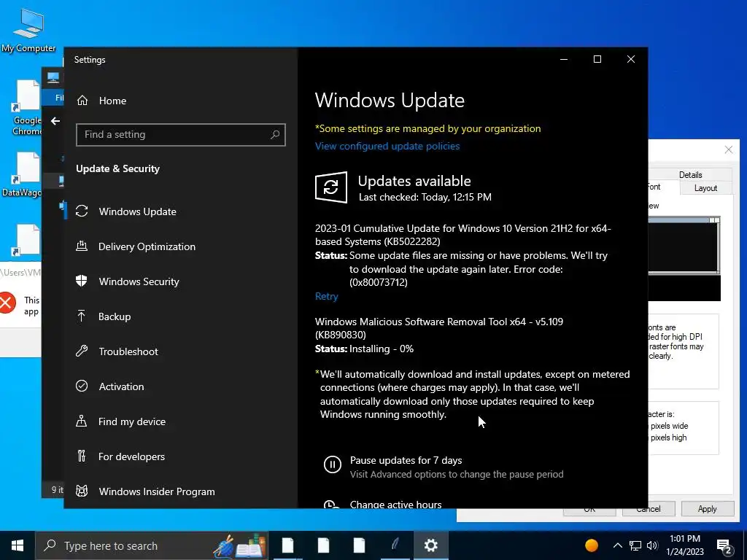Click the red error X icon

pyautogui.click(x=7, y=303)
